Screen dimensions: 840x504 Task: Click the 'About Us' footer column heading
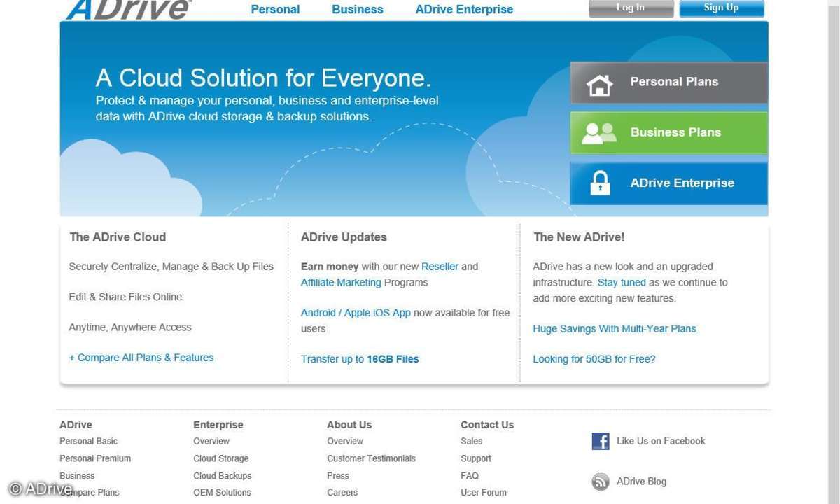[x=349, y=425]
